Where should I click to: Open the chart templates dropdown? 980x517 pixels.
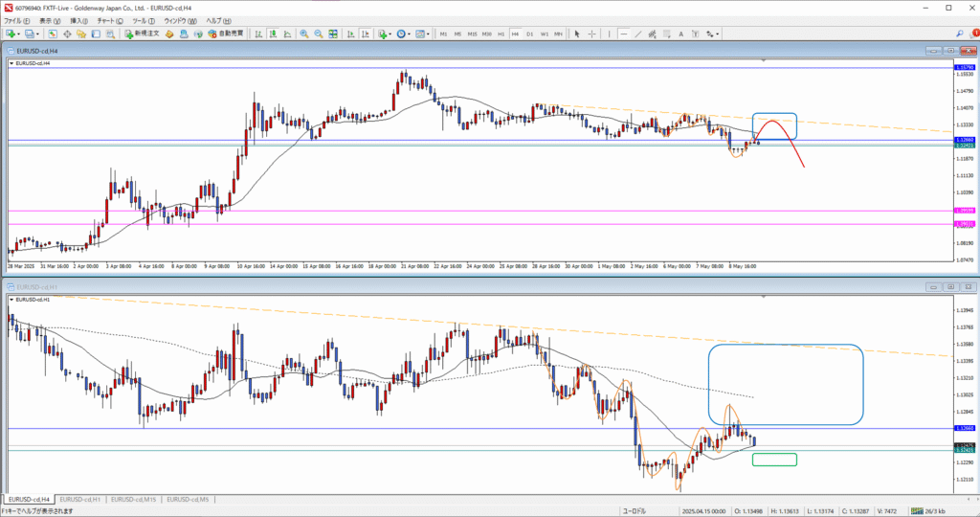click(422, 34)
